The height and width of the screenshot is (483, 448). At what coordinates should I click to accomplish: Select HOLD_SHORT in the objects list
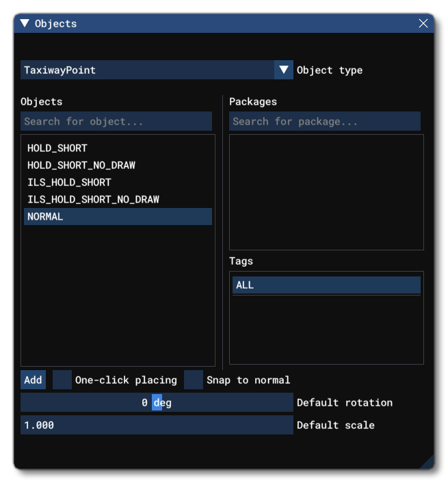pos(57,148)
